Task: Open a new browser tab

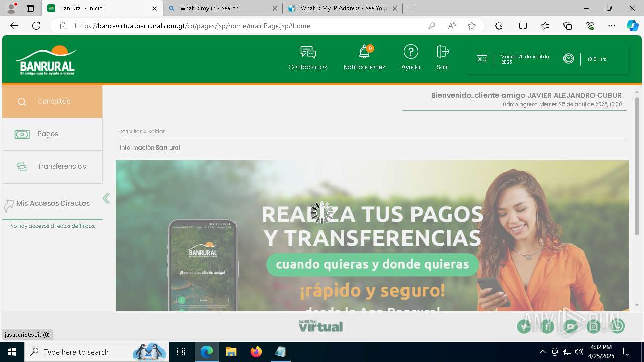Action: point(412,8)
